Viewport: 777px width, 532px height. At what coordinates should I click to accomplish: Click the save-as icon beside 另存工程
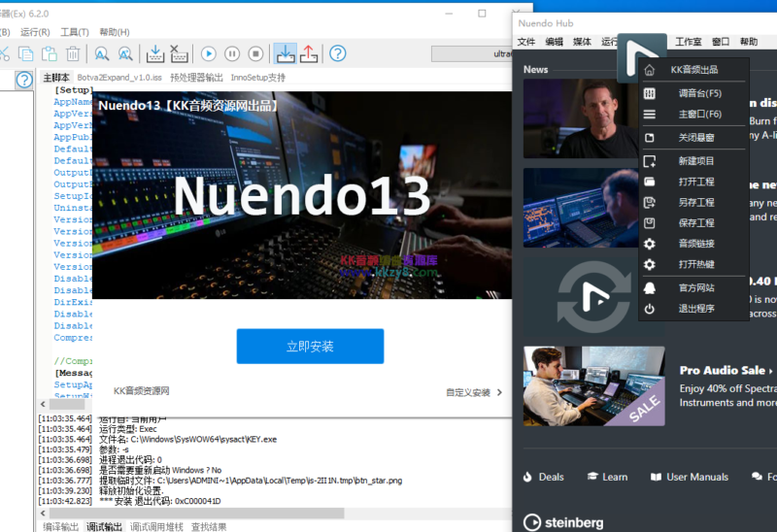click(x=649, y=202)
